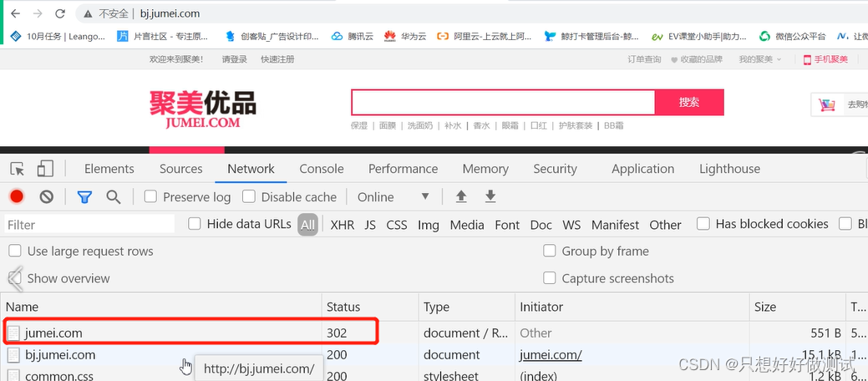Go back with the browser back arrow
This screenshot has height=381, width=868.
(x=16, y=13)
